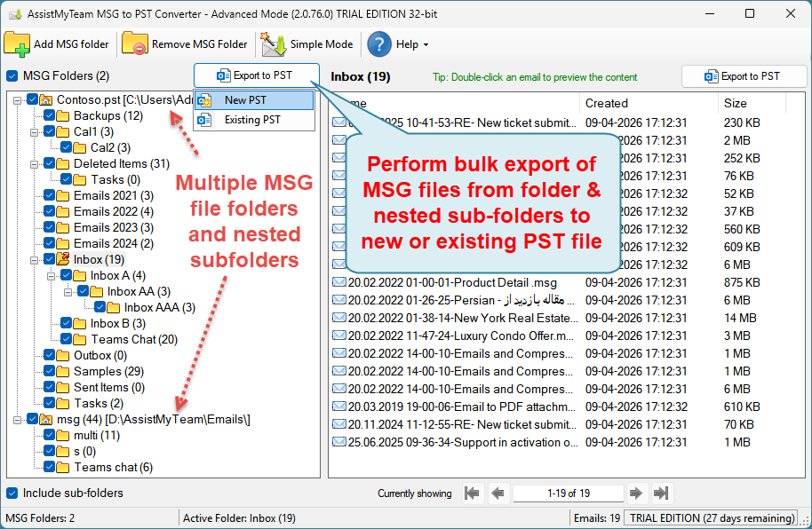Go to the previous page of emails
The width and height of the screenshot is (812, 529).
pyautogui.click(x=498, y=493)
